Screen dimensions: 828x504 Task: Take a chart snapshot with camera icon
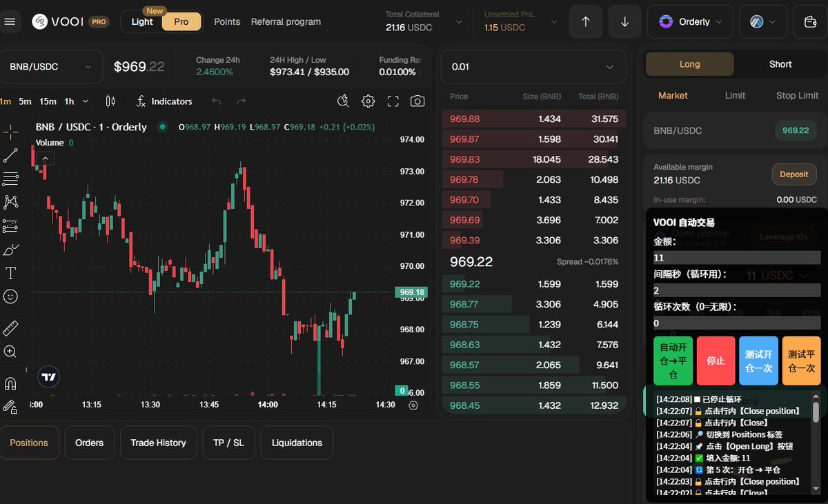(417, 101)
